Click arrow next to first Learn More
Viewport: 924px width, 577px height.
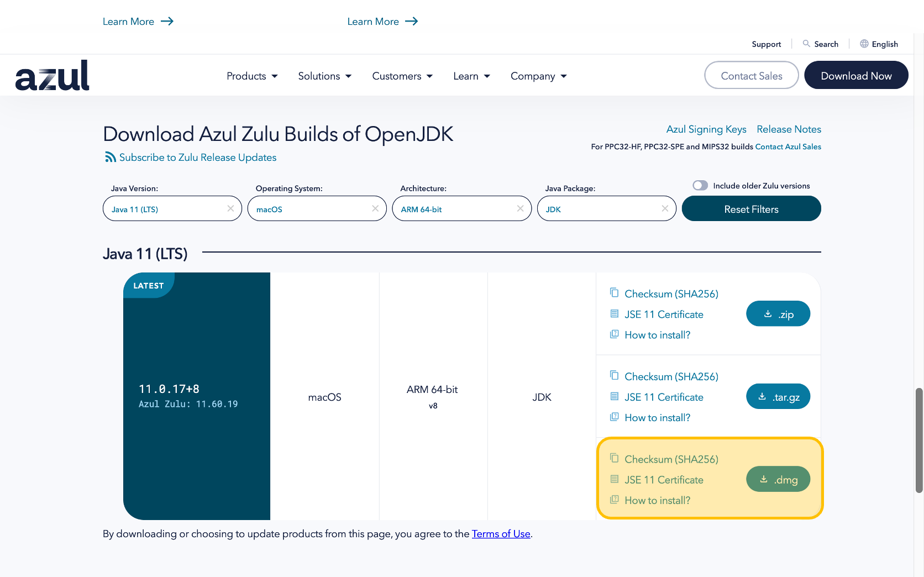click(167, 21)
